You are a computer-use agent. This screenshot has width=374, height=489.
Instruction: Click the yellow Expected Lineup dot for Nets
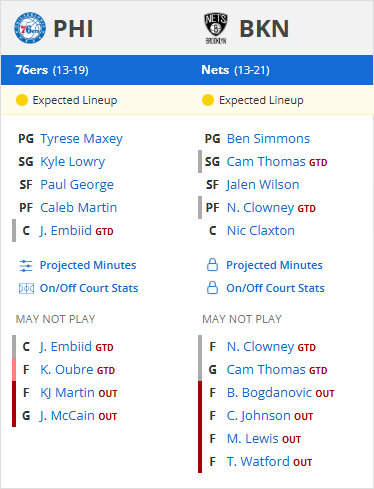(x=208, y=100)
